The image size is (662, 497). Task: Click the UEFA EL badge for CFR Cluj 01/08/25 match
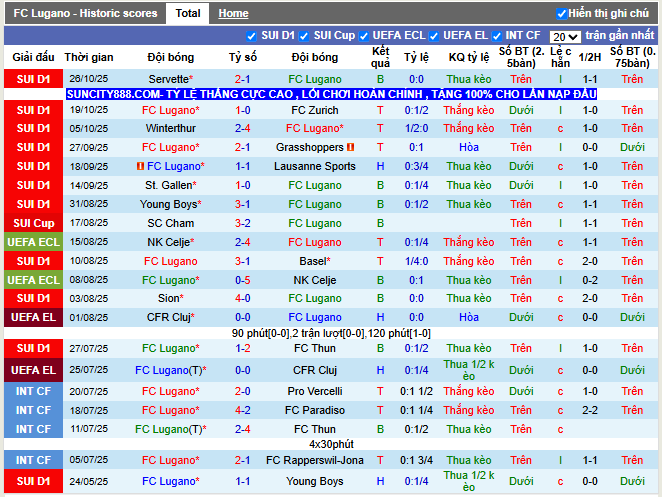point(33,317)
